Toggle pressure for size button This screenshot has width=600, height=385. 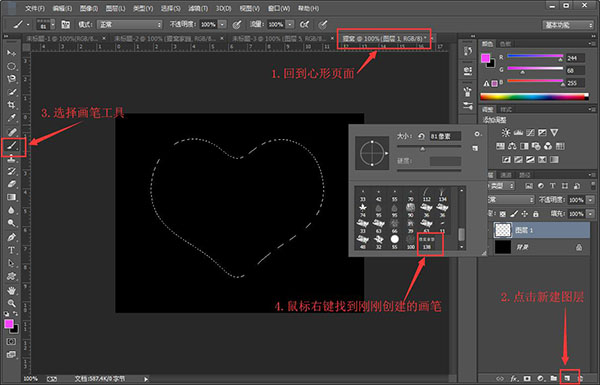click(323, 24)
